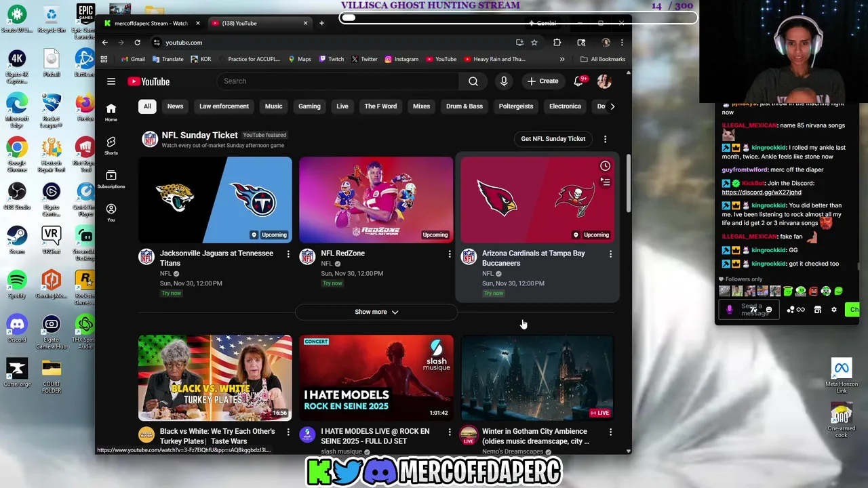Select the Poltergeists filter chip
The image size is (868, 488).
pos(516,106)
